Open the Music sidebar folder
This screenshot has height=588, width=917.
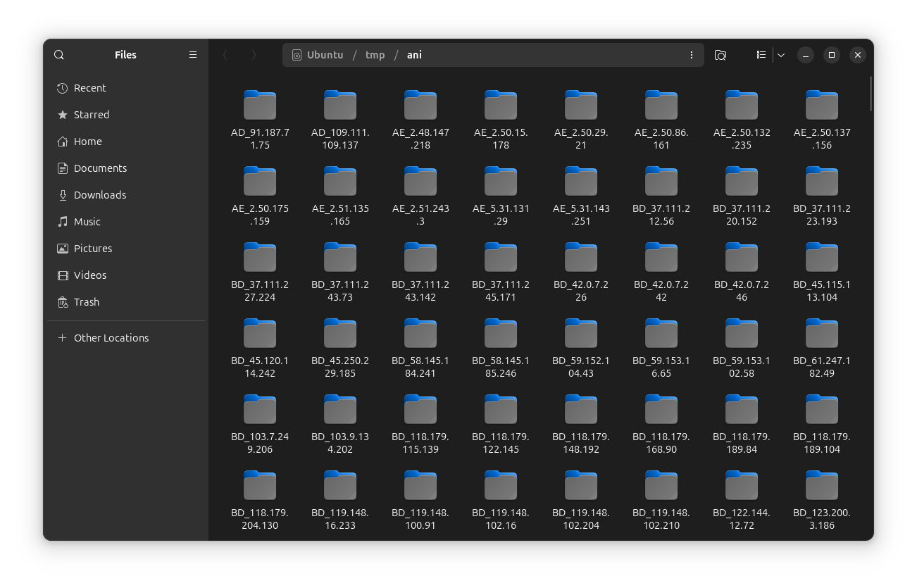(x=87, y=222)
